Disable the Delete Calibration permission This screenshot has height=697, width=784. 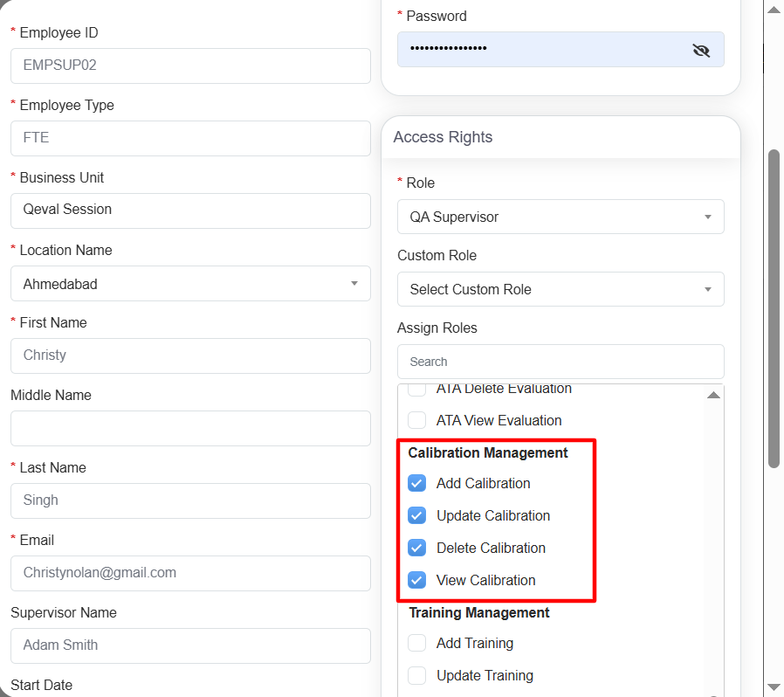pyautogui.click(x=417, y=548)
